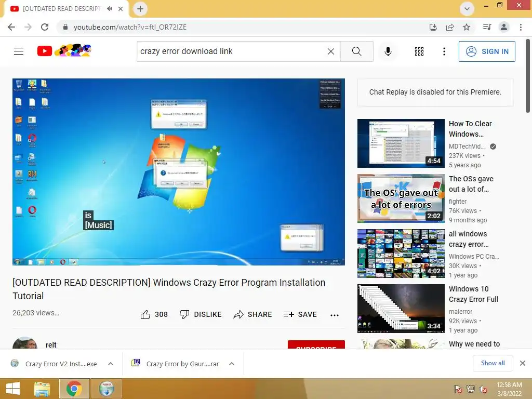Open relt channel avatar

coord(25,343)
